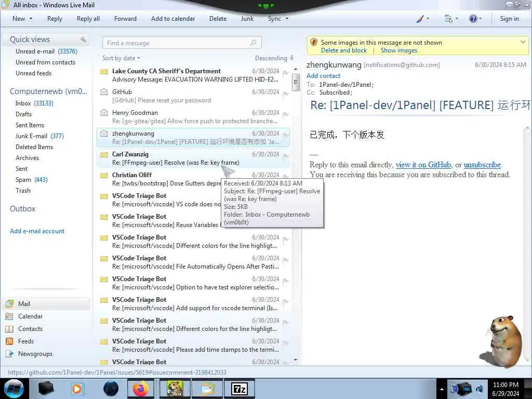Open 7-Zip from the taskbar
This screenshot has width=532, height=399.
tap(240, 389)
